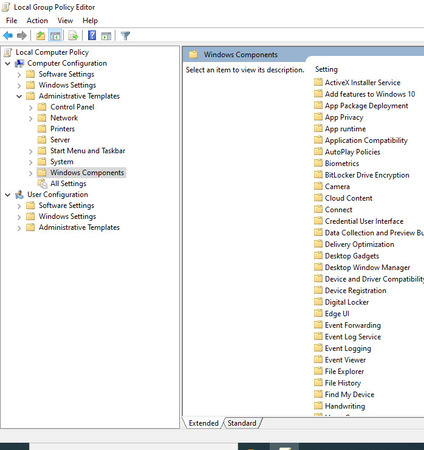Image resolution: width=424 pixels, height=450 pixels.
Task: Select Device Registration in the list
Action: [x=355, y=290]
